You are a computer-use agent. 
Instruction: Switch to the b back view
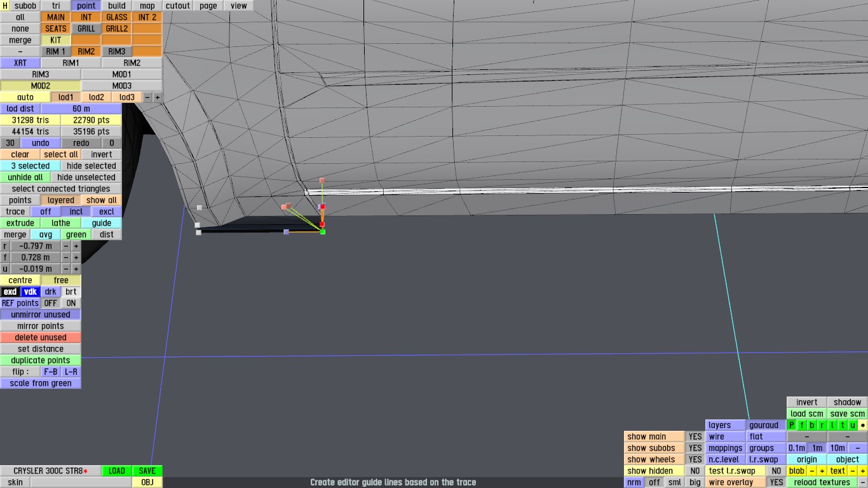tap(812, 425)
